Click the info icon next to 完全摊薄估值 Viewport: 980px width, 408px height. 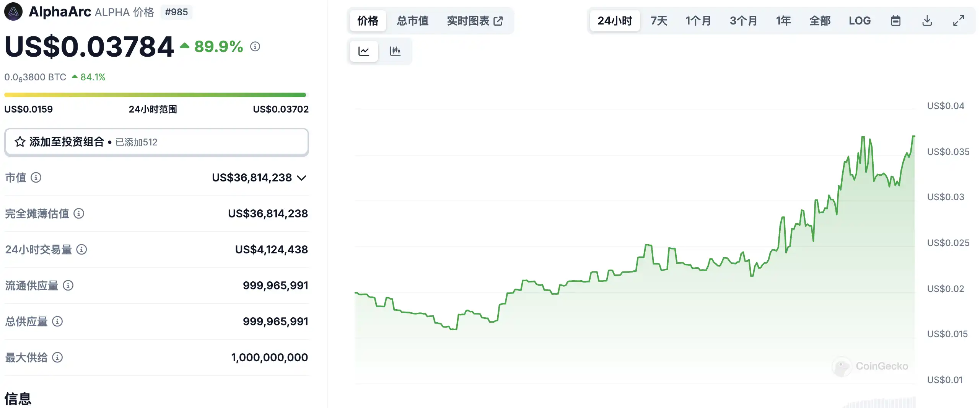79,214
